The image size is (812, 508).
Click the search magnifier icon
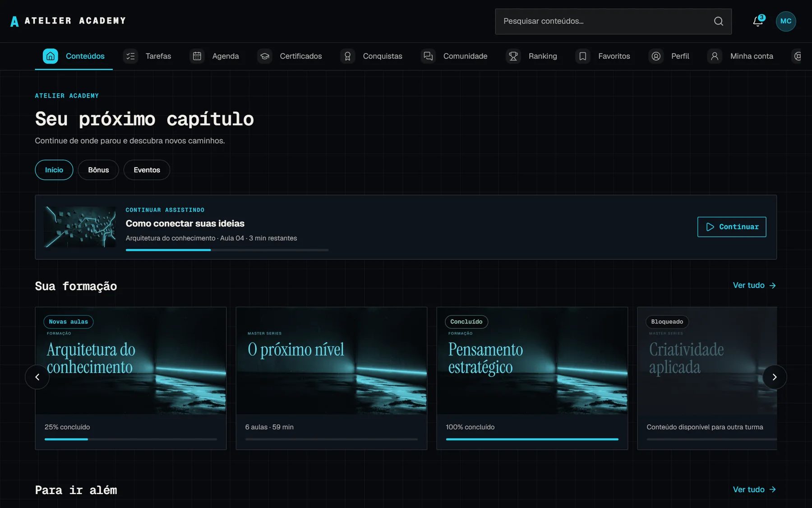click(x=719, y=21)
